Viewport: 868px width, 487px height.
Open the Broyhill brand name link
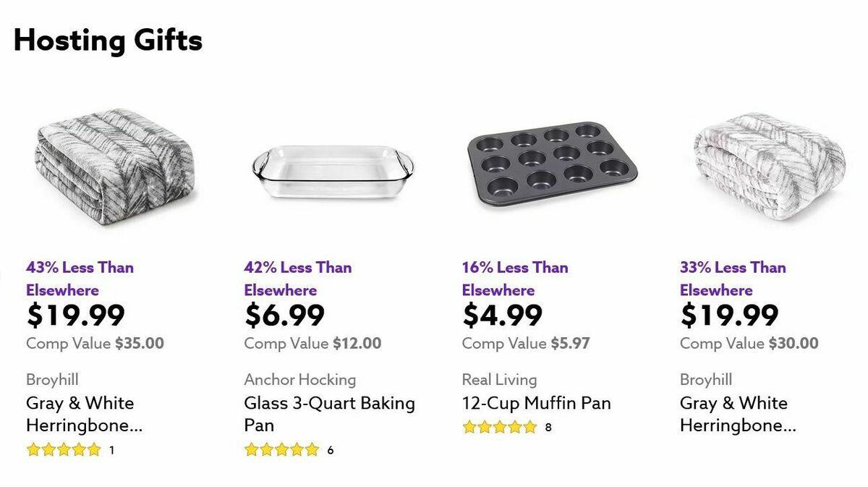[x=43, y=379]
